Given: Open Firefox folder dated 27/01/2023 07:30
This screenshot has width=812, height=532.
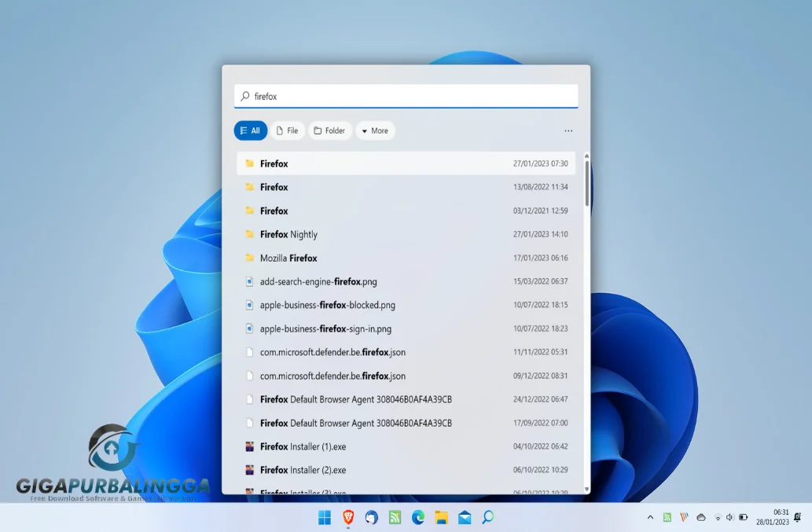Looking at the screenshot, I should click(406, 163).
